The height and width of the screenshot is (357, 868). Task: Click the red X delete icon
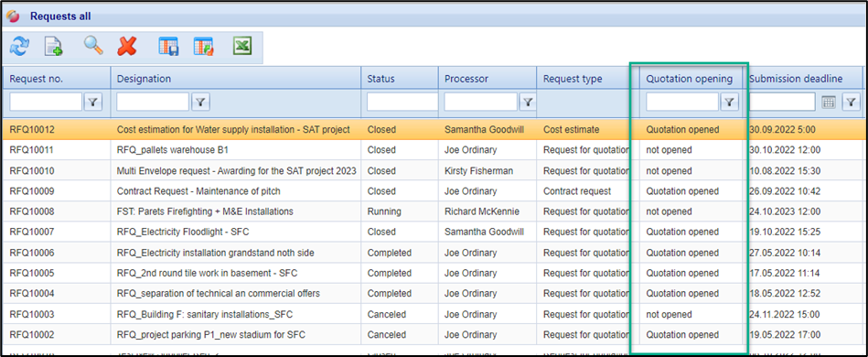click(127, 47)
